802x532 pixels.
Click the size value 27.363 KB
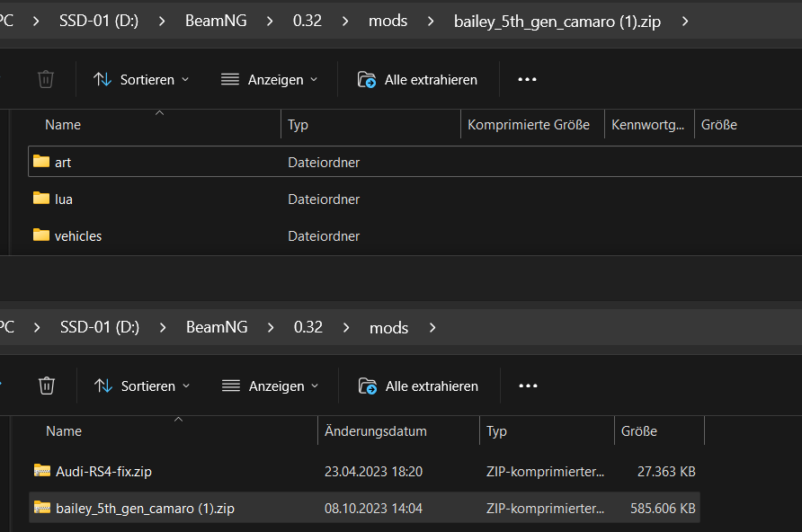pyautogui.click(x=666, y=471)
